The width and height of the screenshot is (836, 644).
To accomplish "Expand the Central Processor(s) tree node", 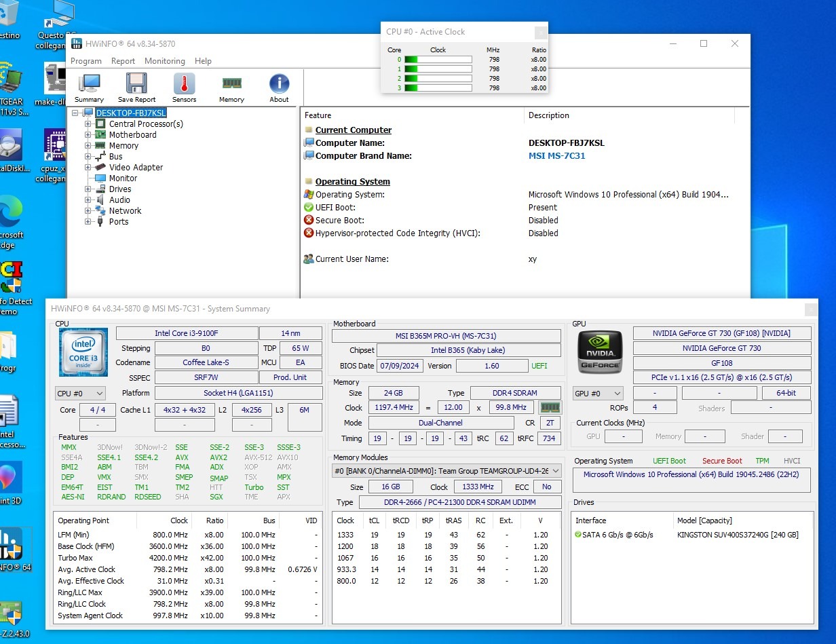I will pos(88,124).
